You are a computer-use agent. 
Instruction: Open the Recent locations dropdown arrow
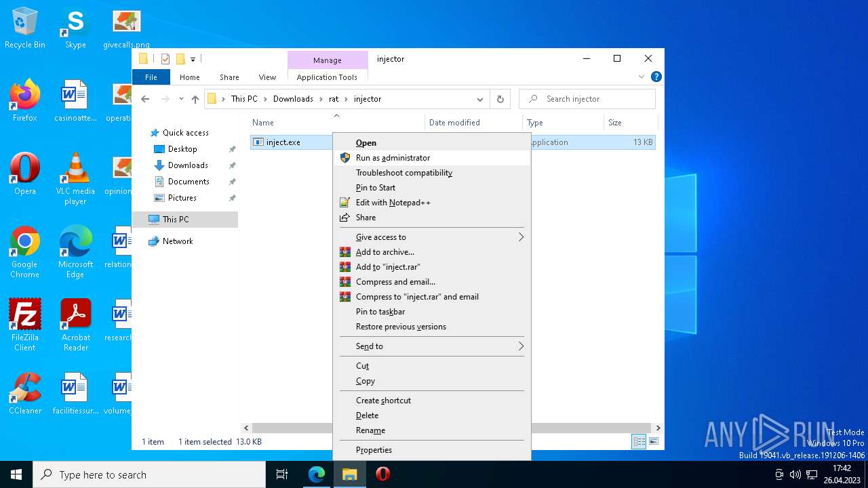tap(181, 99)
